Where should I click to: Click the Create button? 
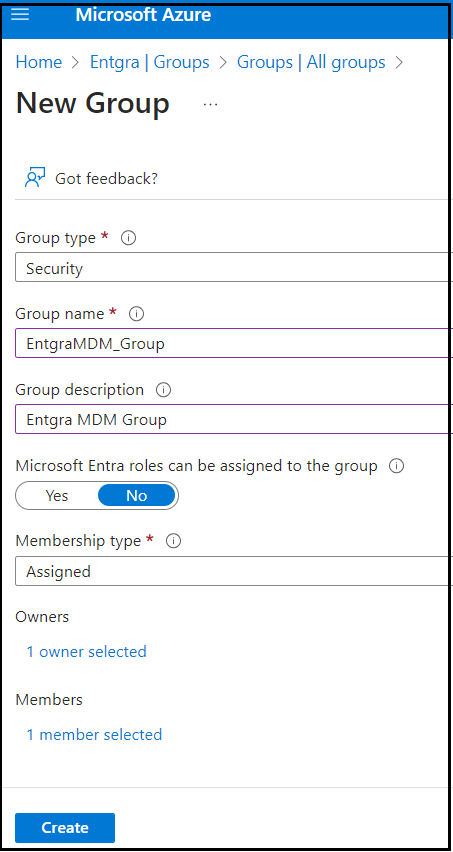coord(65,828)
